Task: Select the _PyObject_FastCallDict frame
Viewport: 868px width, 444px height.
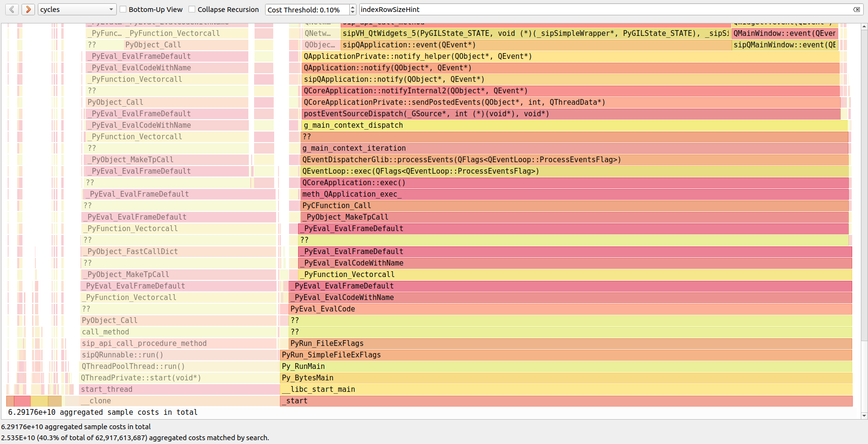Action: click(x=179, y=252)
